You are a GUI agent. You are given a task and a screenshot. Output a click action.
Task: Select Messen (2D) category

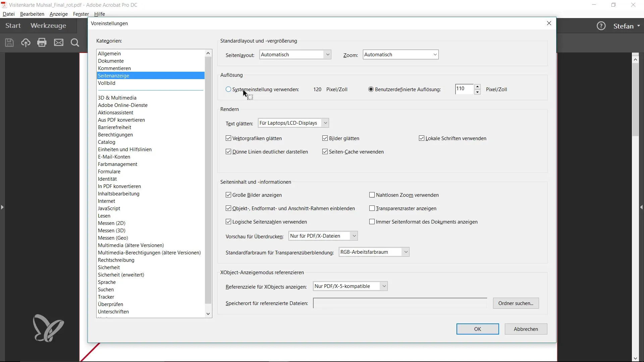point(151,223)
